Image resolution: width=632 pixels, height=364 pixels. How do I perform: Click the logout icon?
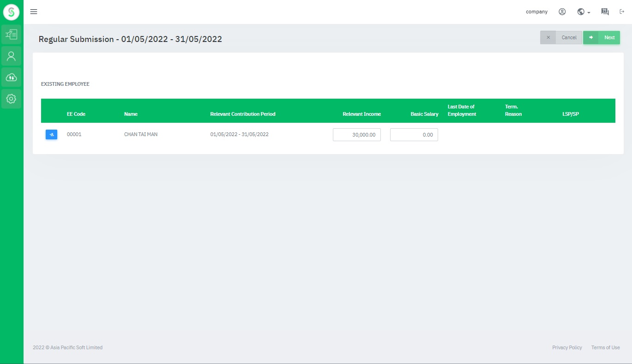(x=622, y=12)
